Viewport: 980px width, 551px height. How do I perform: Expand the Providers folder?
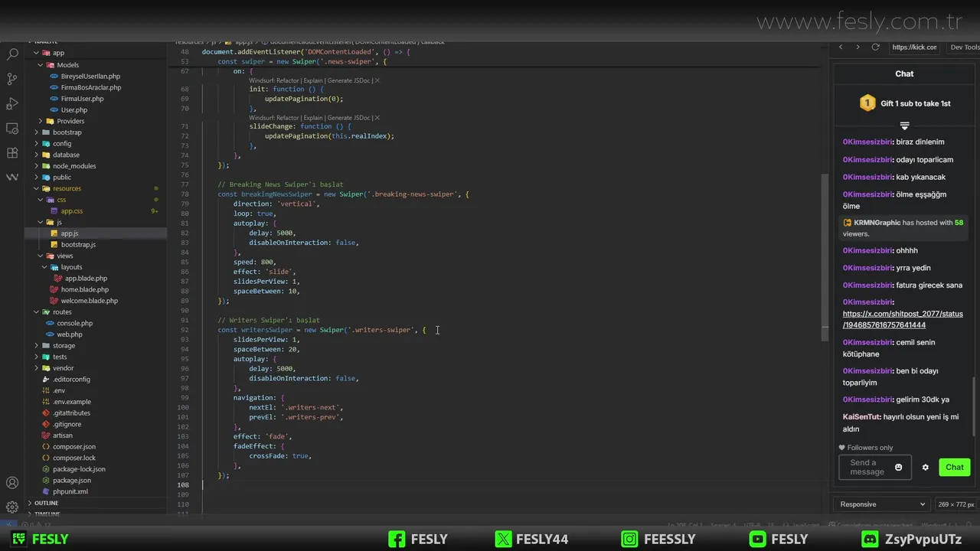(41, 121)
